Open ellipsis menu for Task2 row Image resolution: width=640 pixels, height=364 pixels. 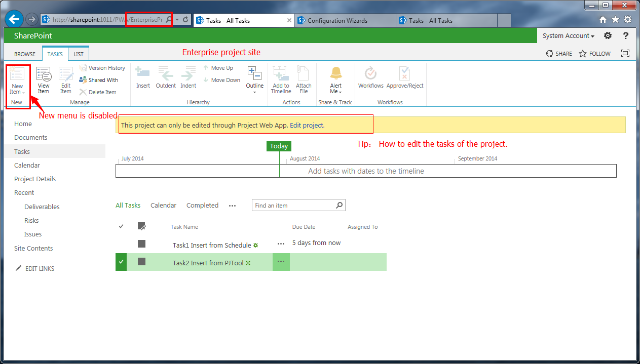[x=281, y=262]
